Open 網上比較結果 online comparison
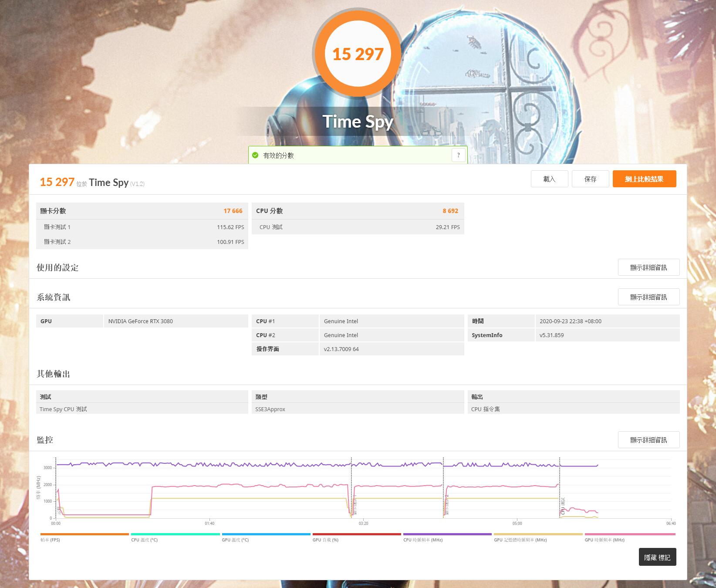 [x=644, y=179]
